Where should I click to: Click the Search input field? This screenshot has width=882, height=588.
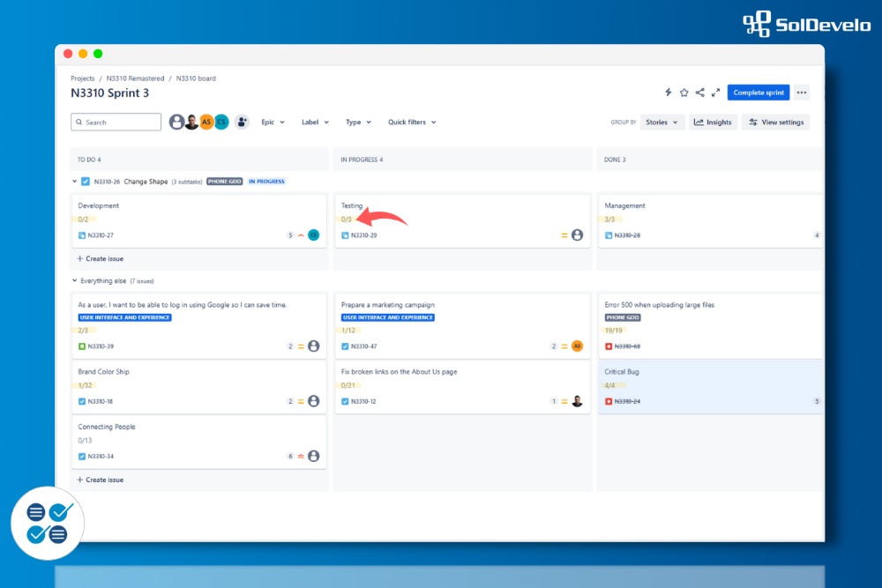click(x=116, y=123)
